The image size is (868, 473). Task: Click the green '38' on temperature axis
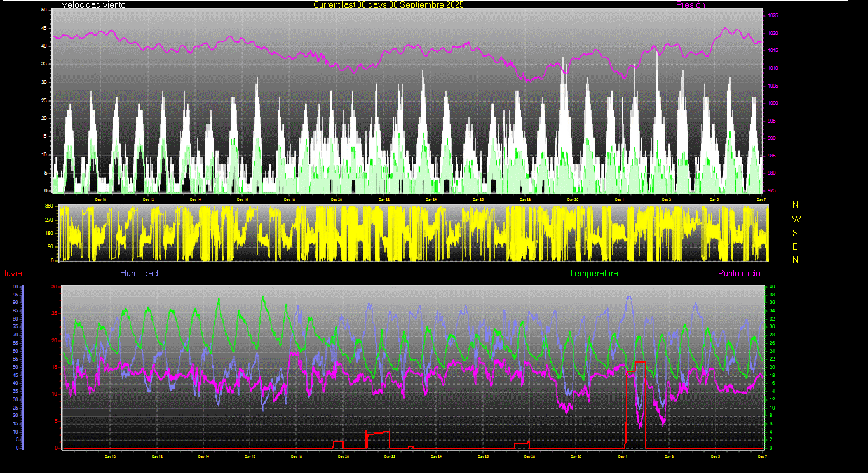point(771,295)
